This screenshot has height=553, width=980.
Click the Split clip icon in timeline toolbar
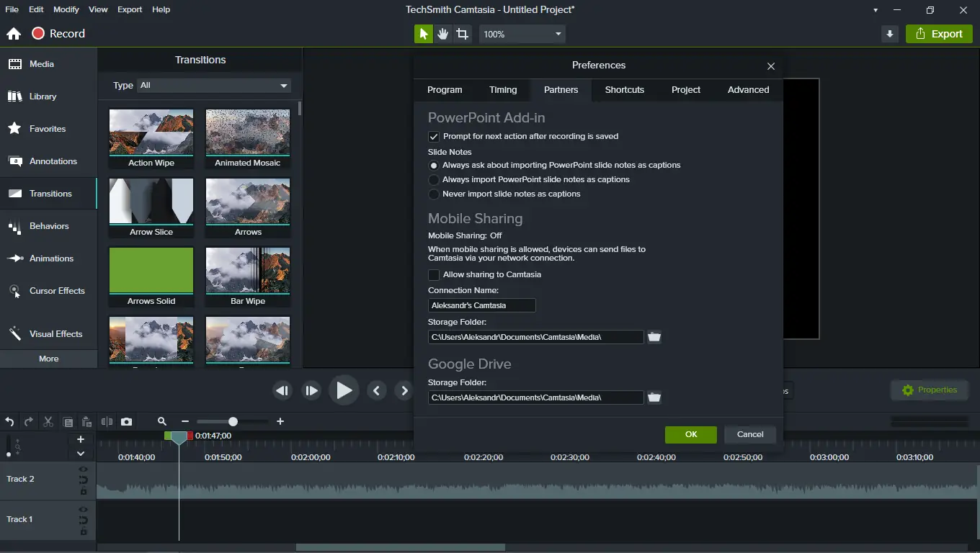click(107, 422)
